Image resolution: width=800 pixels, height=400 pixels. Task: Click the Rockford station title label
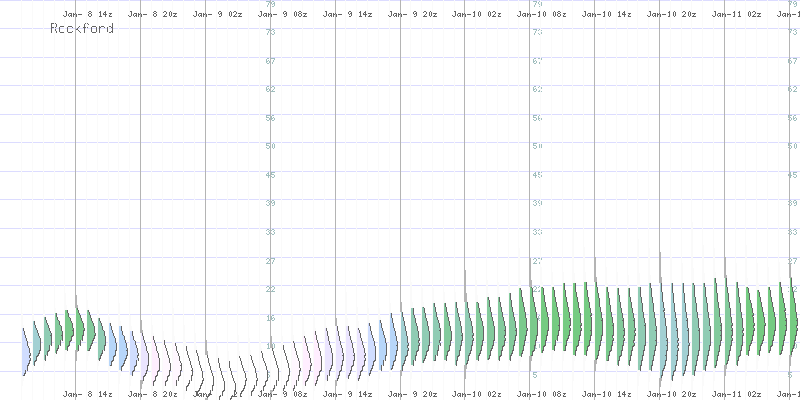[81, 29]
